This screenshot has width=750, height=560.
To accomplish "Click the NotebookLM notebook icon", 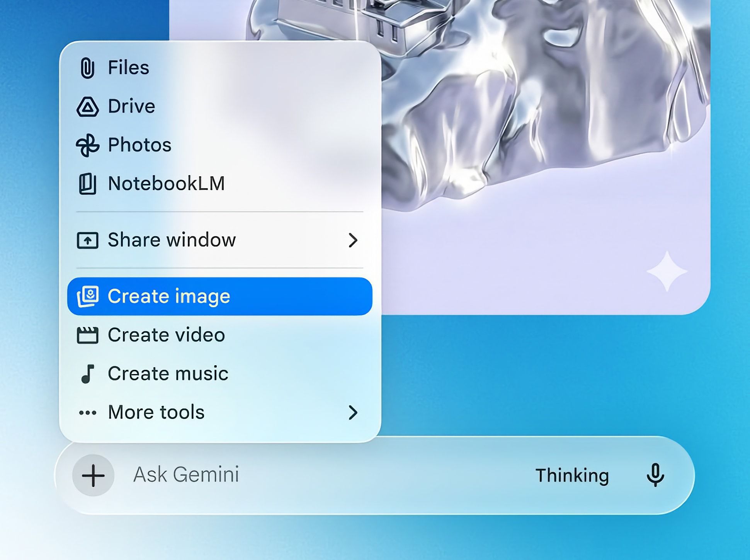I will 88,184.
